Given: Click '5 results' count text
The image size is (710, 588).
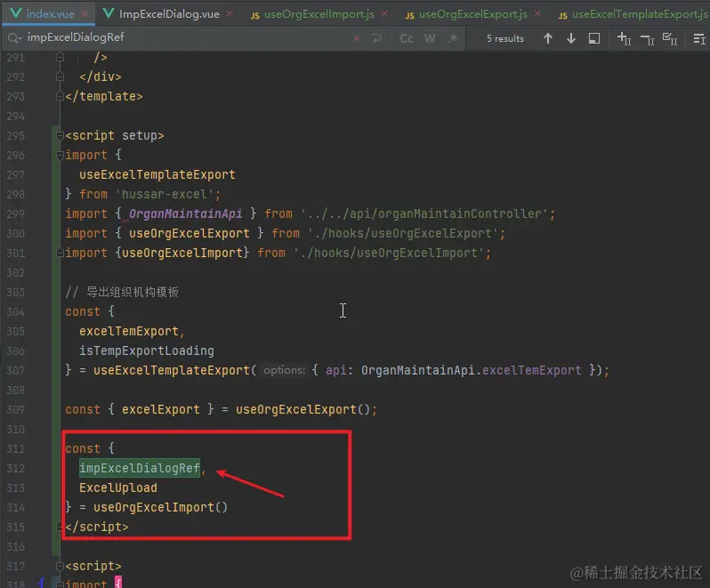Looking at the screenshot, I should 504,39.
